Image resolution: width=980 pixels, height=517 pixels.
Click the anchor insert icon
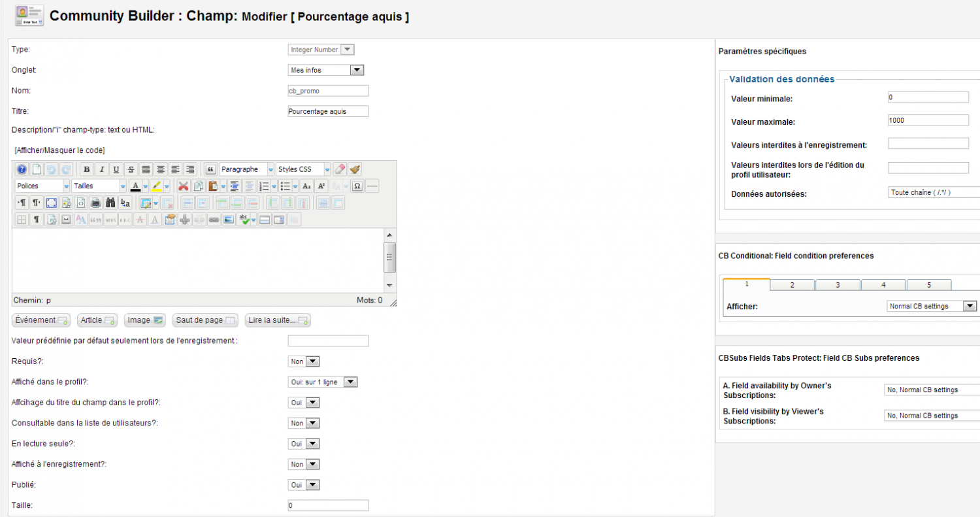pyautogui.click(x=185, y=220)
